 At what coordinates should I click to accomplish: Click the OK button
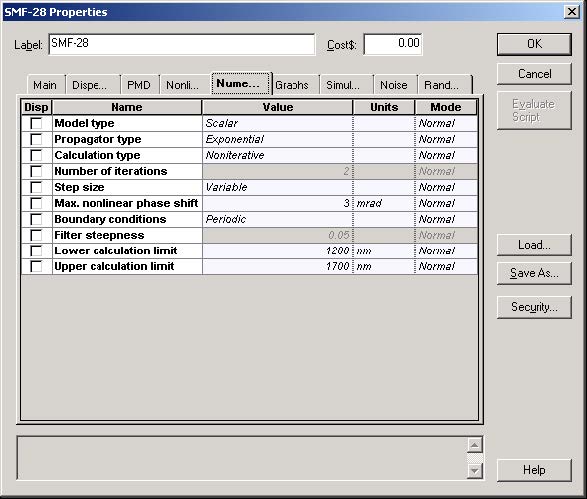534,44
